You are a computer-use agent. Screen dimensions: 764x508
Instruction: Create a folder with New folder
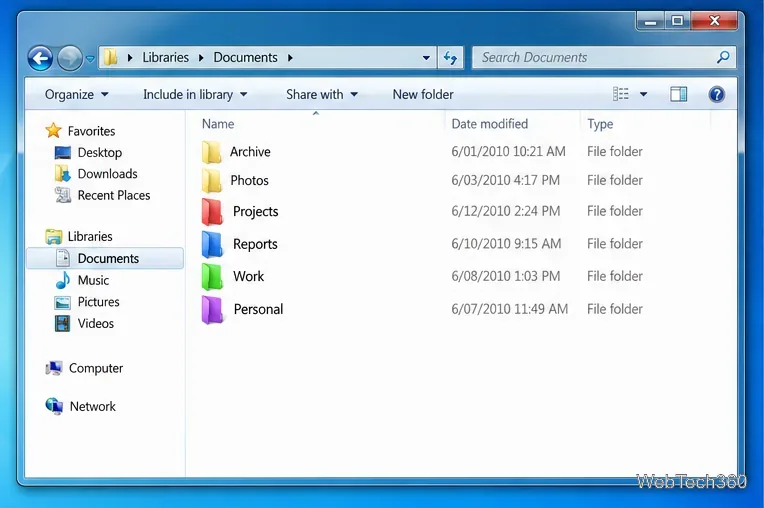click(x=423, y=94)
